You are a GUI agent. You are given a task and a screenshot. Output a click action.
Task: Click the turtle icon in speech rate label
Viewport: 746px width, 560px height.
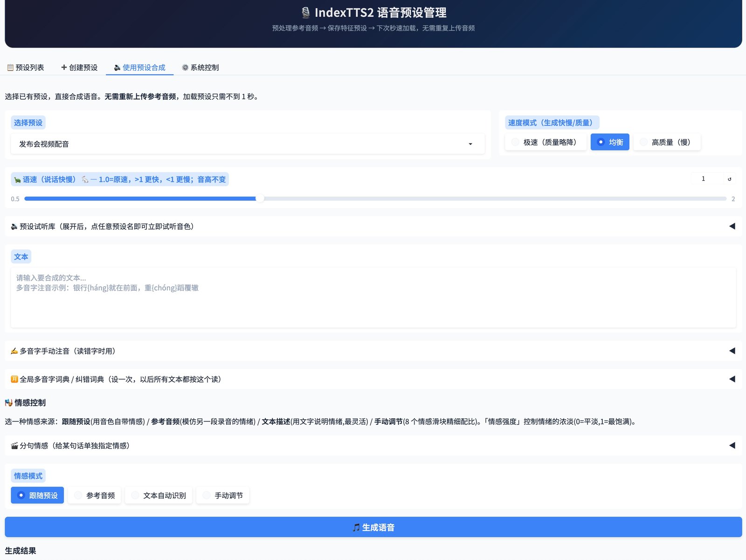pyautogui.click(x=17, y=180)
